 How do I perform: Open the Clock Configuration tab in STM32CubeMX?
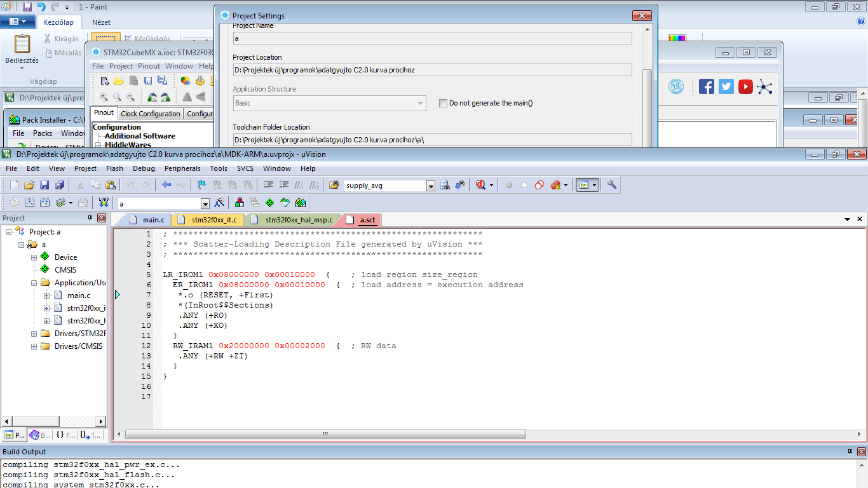pyautogui.click(x=151, y=114)
